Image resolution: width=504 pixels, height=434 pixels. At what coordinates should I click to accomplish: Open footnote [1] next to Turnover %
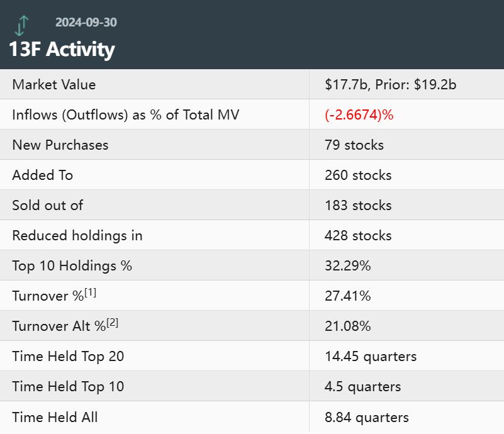pos(90,292)
